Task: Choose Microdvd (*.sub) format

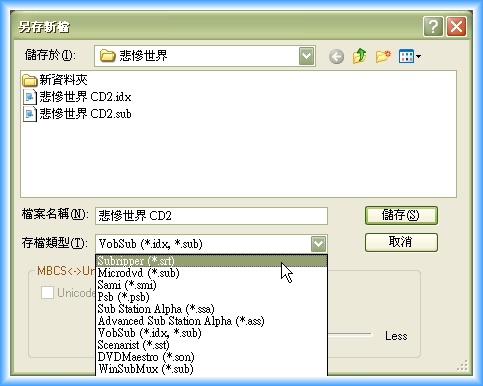Action: (x=211, y=273)
